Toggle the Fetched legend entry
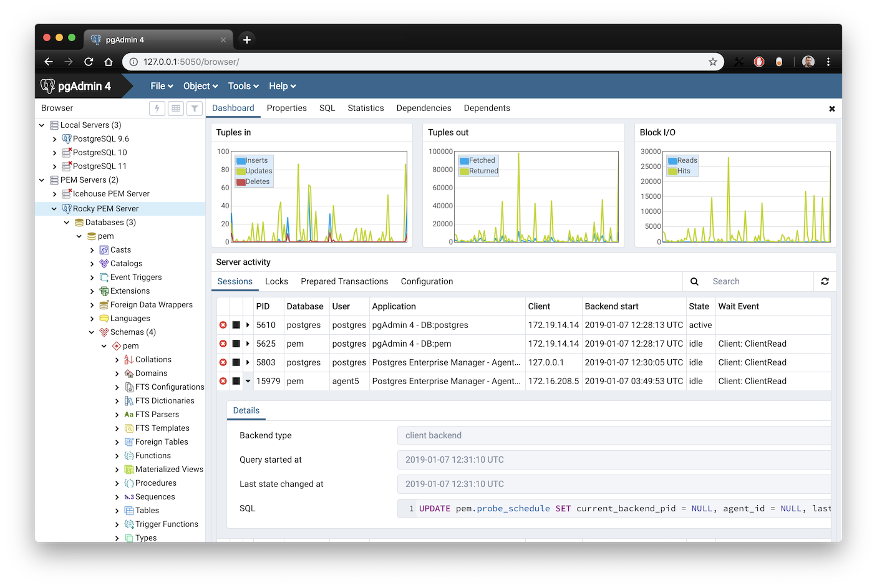Screen dimensions: 877x588 (x=478, y=160)
